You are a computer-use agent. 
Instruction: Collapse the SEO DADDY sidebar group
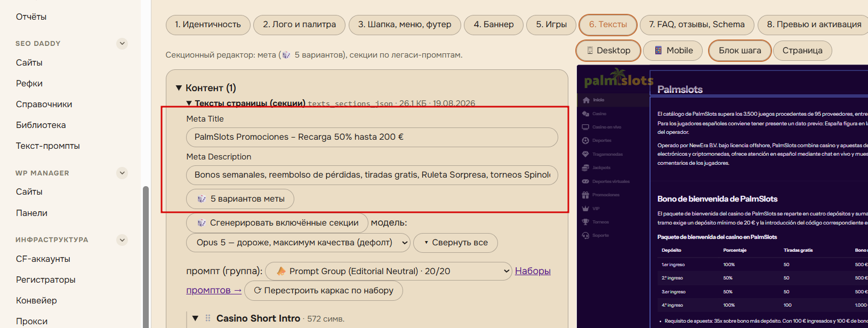(x=122, y=43)
